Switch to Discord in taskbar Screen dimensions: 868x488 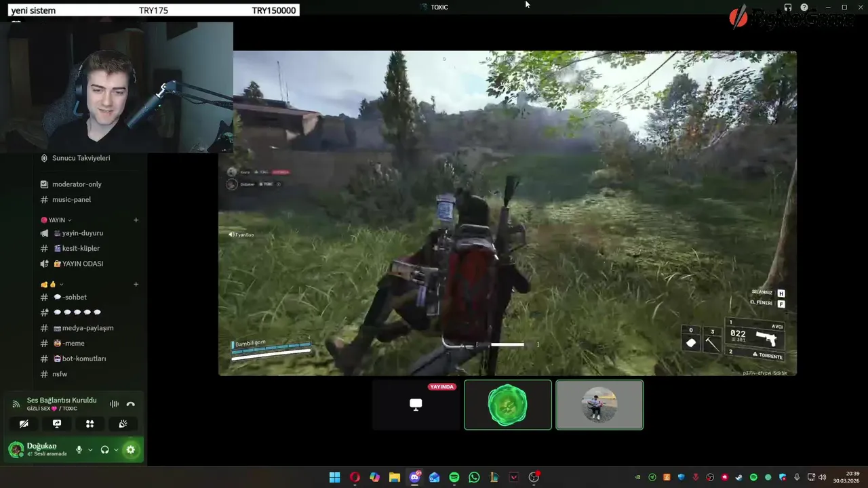[414, 477]
